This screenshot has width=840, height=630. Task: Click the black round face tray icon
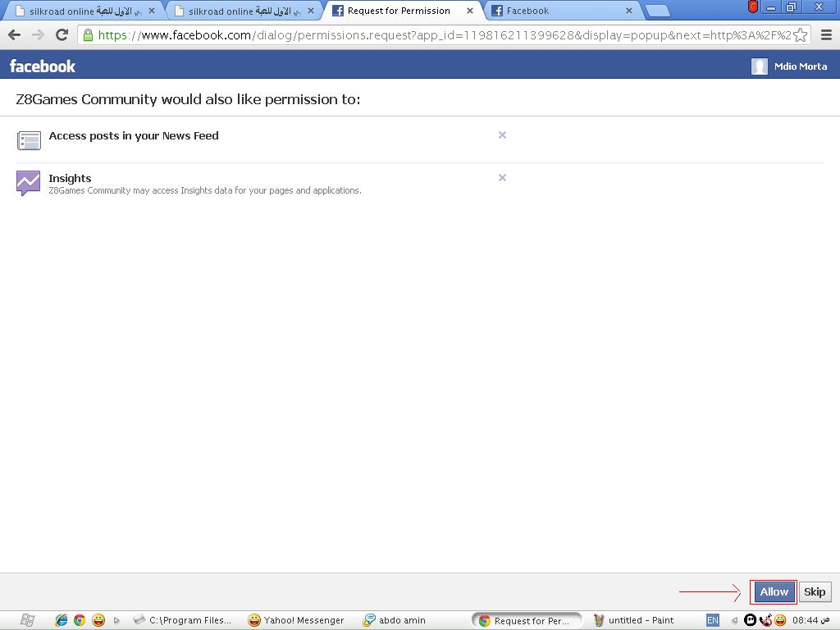751,620
